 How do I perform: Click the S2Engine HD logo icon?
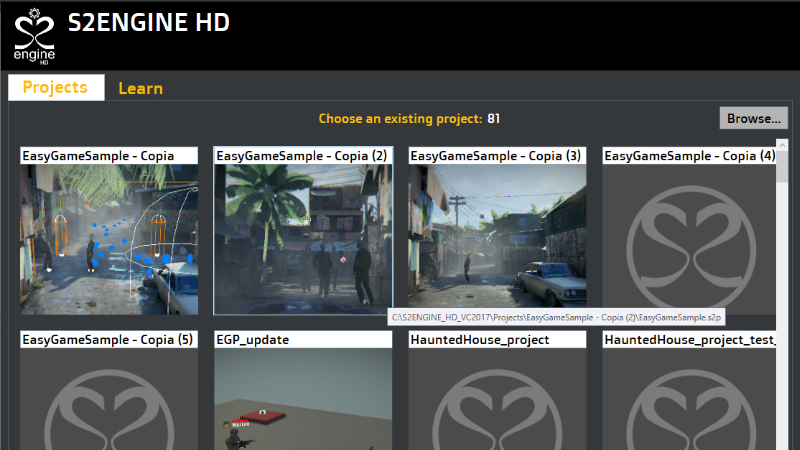click(x=34, y=36)
